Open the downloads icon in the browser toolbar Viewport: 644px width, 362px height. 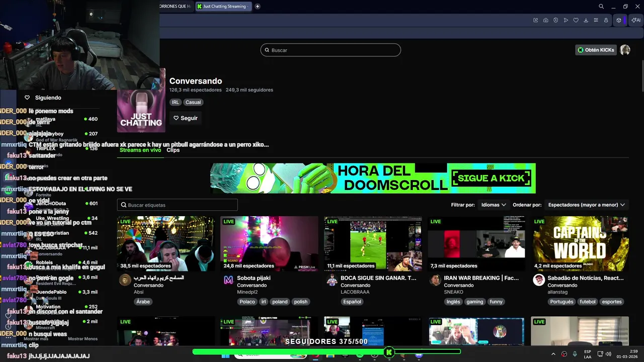[x=586, y=20]
